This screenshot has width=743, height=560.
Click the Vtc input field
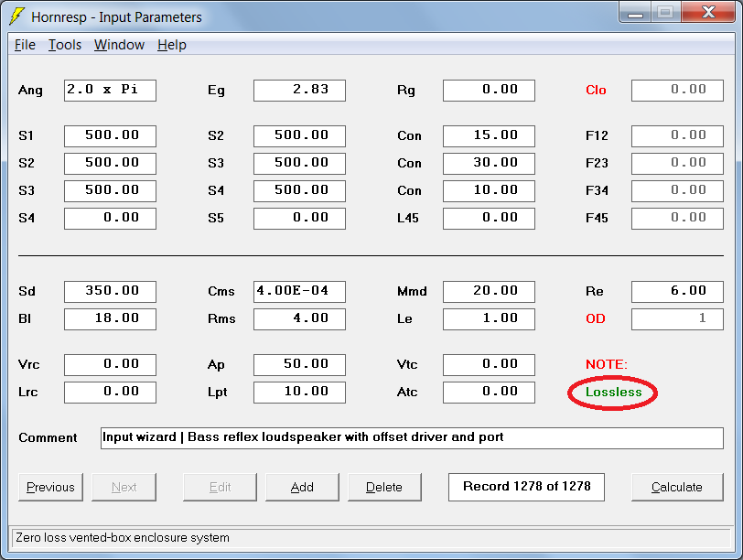(489, 365)
